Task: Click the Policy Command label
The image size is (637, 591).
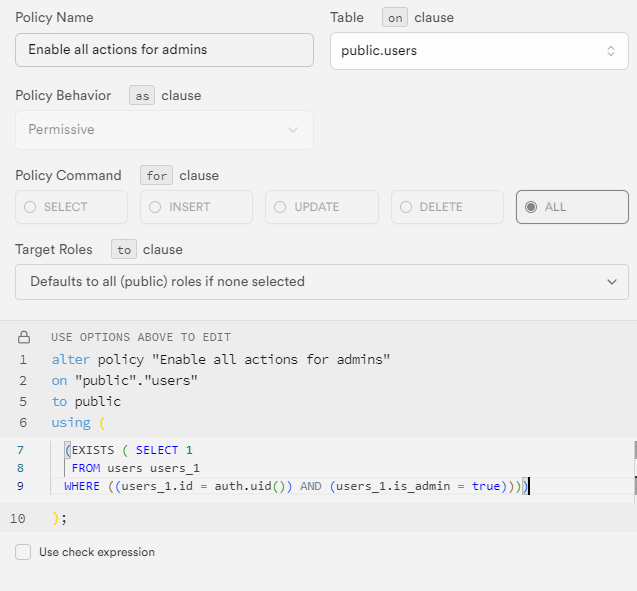Action: click(x=68, y=175)
